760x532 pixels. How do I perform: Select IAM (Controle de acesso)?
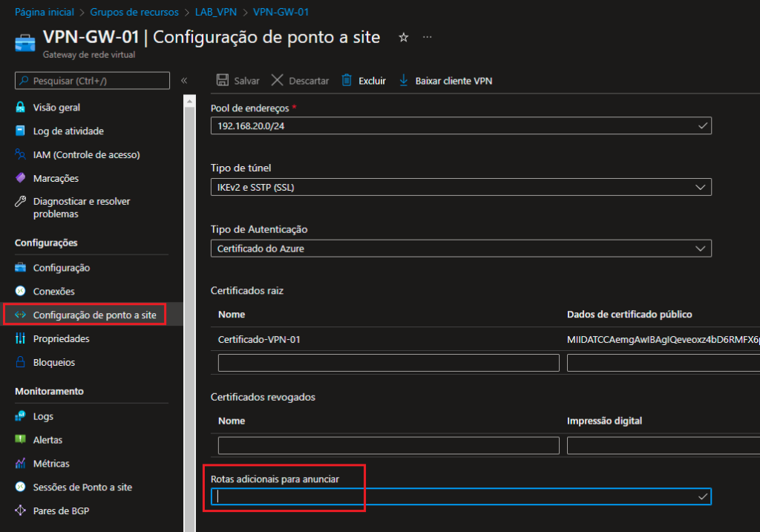click(x=86, y=155)
